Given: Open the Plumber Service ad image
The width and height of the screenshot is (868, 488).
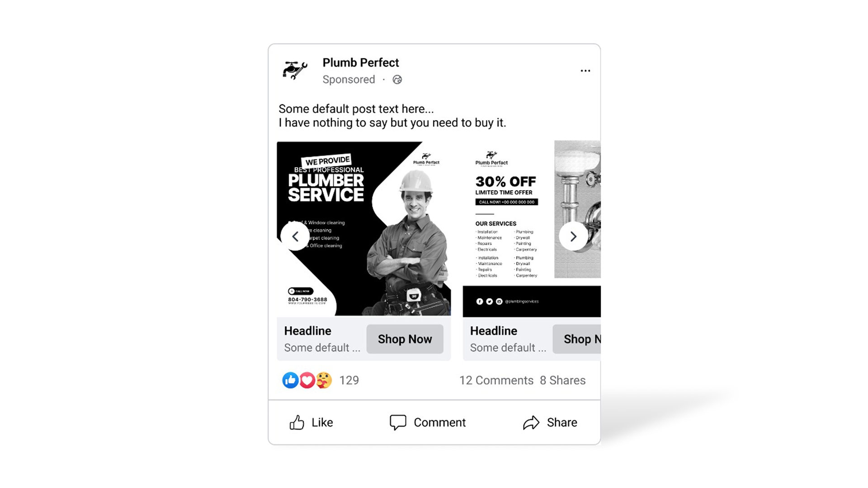Looking at the screenshot, I should pos(364,229).
